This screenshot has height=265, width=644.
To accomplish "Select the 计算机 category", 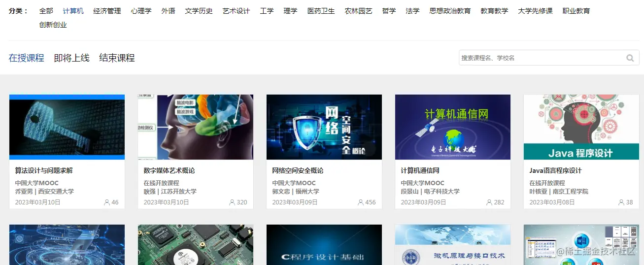I will (x=73, y=11).
